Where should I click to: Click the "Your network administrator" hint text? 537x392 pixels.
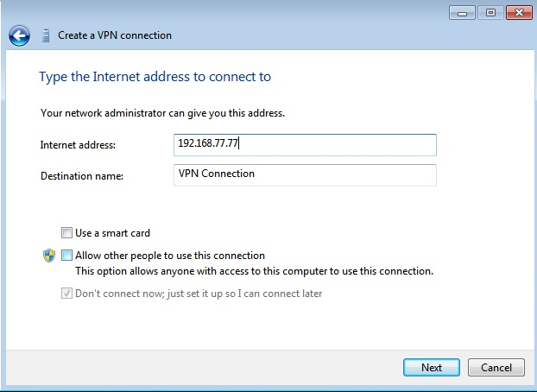click(162, 113)
